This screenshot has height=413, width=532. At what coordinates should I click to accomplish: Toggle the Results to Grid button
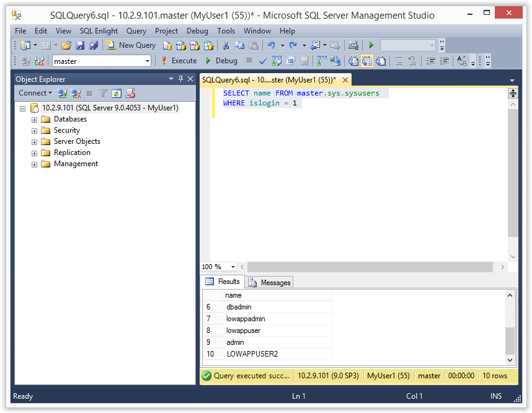coord(367,61)
